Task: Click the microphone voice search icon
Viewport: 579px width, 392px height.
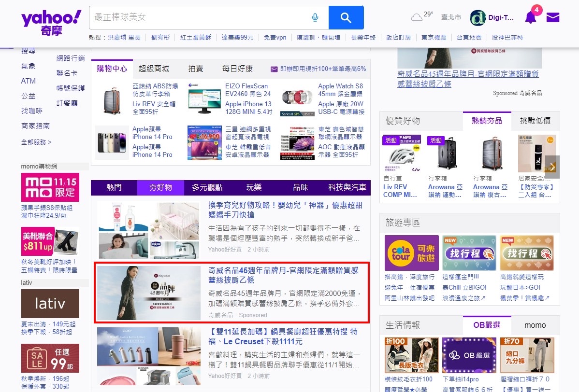Action: tap(315, 18)
